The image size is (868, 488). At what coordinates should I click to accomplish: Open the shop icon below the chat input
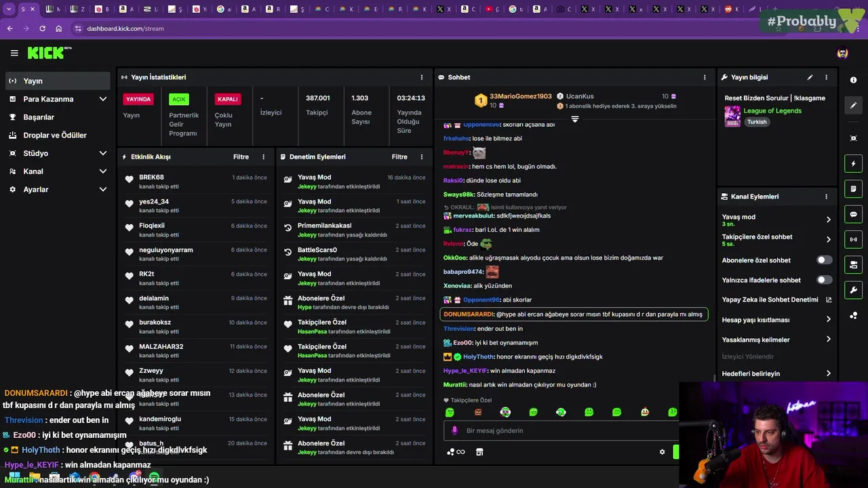point(479,452)
